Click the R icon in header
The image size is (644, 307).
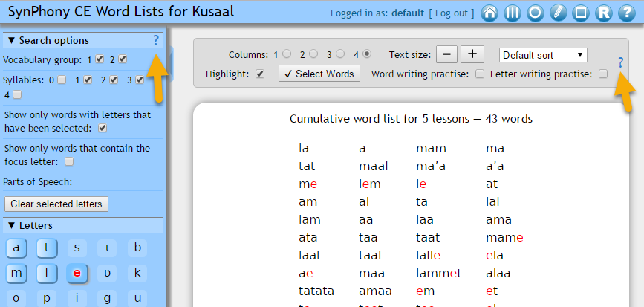604,13
